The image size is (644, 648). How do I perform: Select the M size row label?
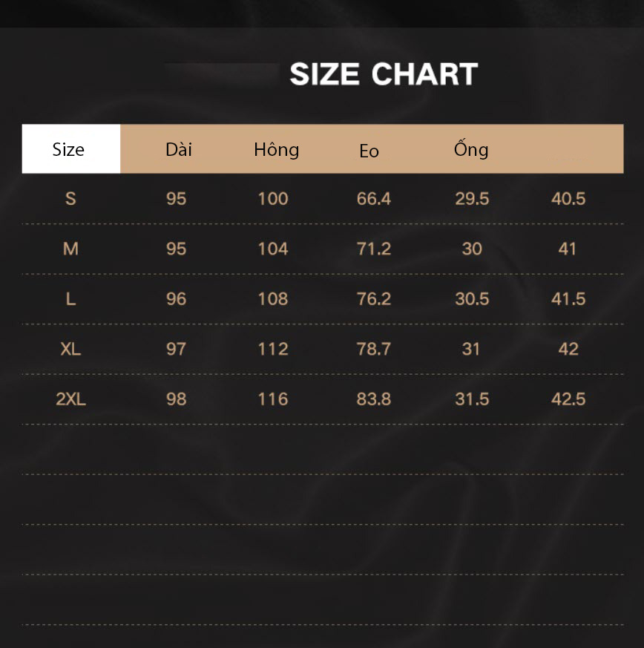pyautogui.click(x=70, y=249)
